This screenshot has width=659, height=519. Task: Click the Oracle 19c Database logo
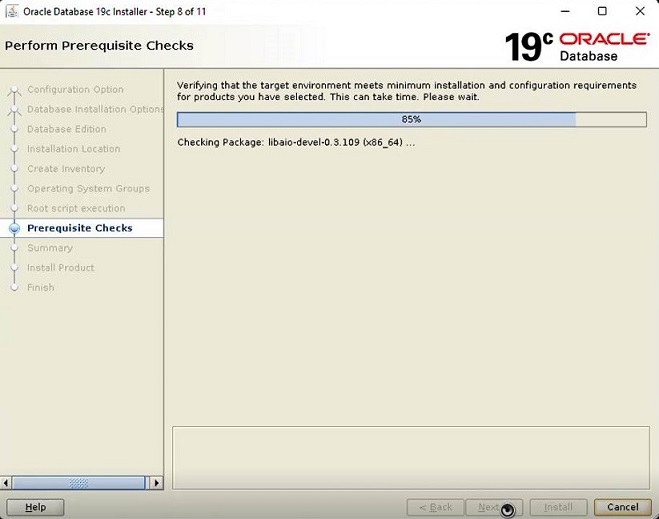point(577,47)
